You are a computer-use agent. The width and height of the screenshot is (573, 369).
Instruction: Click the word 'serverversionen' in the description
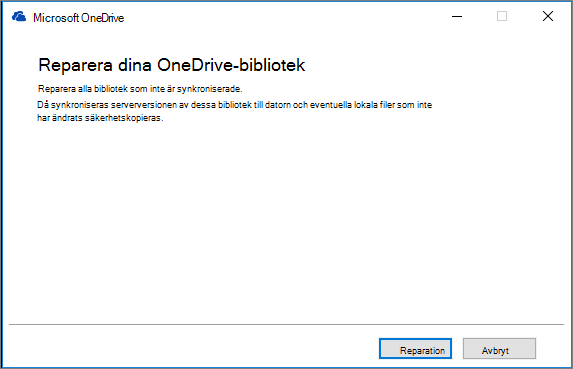(144, 105)
